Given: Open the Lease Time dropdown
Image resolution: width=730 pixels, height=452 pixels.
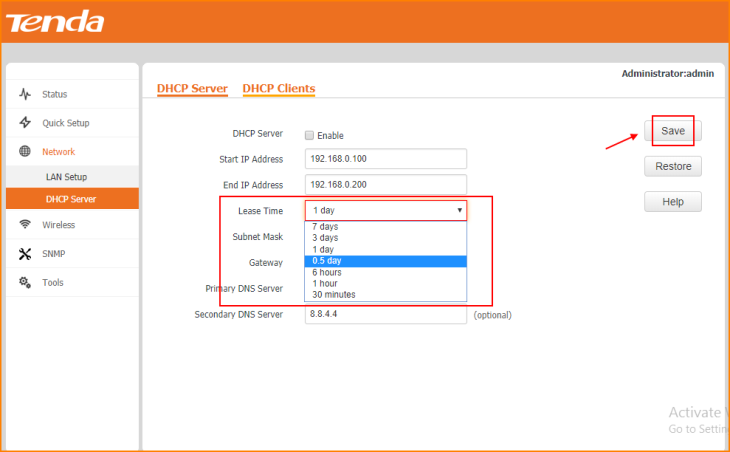Looking at the screenshot, I should tap(386, 211).
